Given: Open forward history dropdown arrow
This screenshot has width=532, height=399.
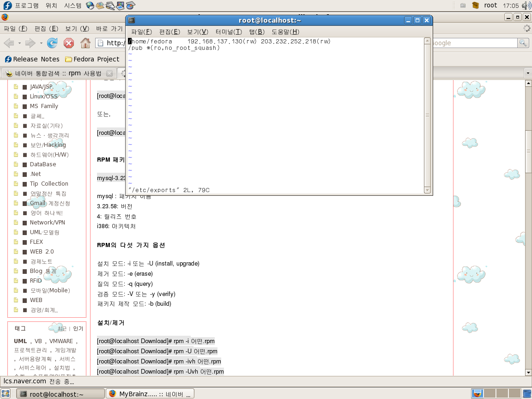Looking at the screenshot, I should [41, 43].
